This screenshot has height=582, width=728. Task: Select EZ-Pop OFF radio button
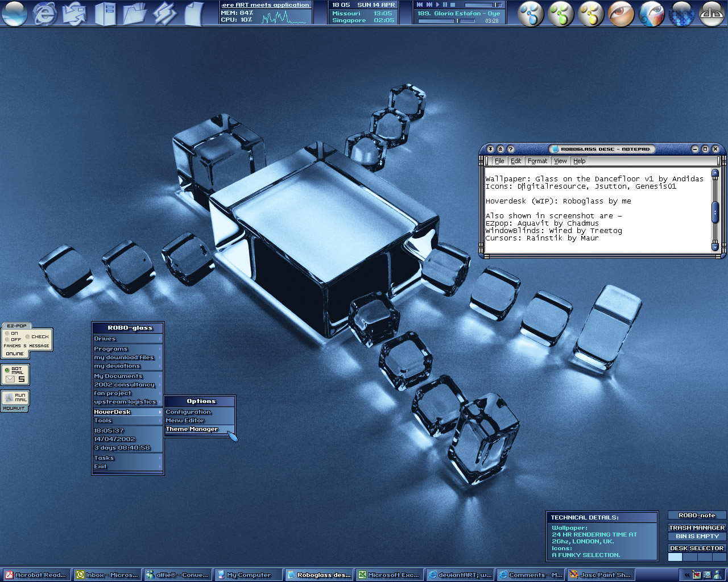tap(7, 339)
